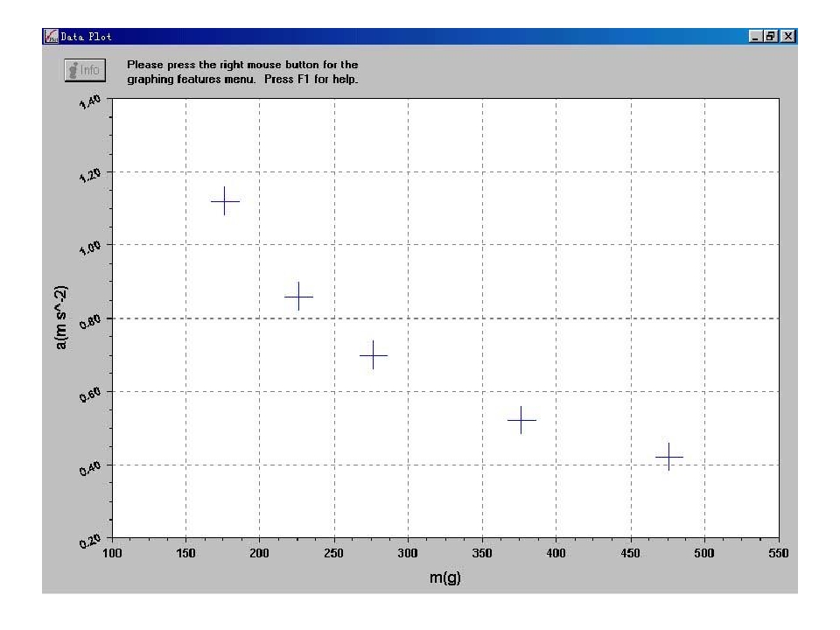Select the data point near m=225 g
840x630 pixels.
pyautogui.click(x=298, y=297)
